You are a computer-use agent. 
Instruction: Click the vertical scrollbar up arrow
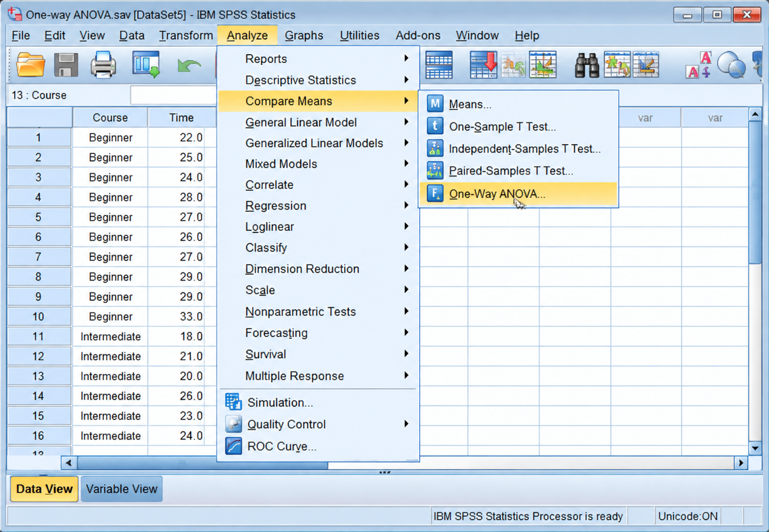755,115
